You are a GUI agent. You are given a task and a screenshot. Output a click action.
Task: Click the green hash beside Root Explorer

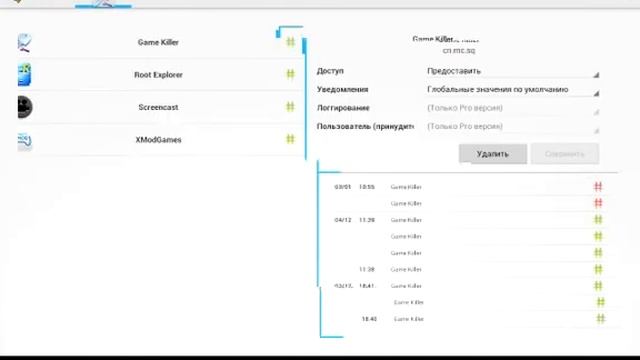click(290, 74)
